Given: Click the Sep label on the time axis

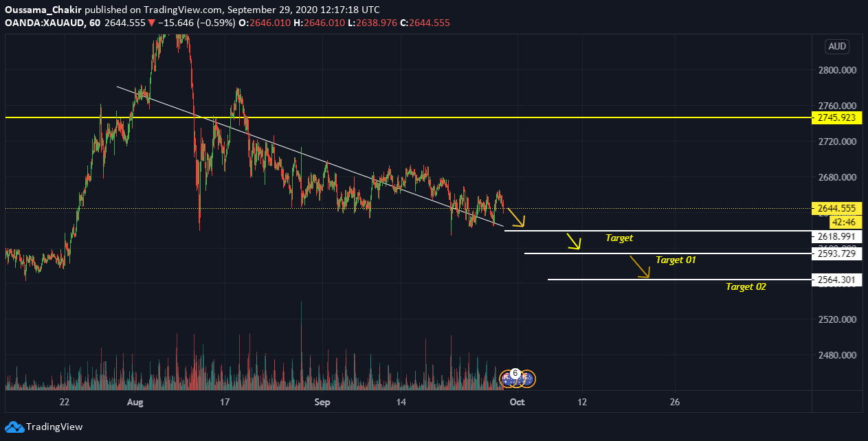Looking at the screenshot, I should 322,403.
